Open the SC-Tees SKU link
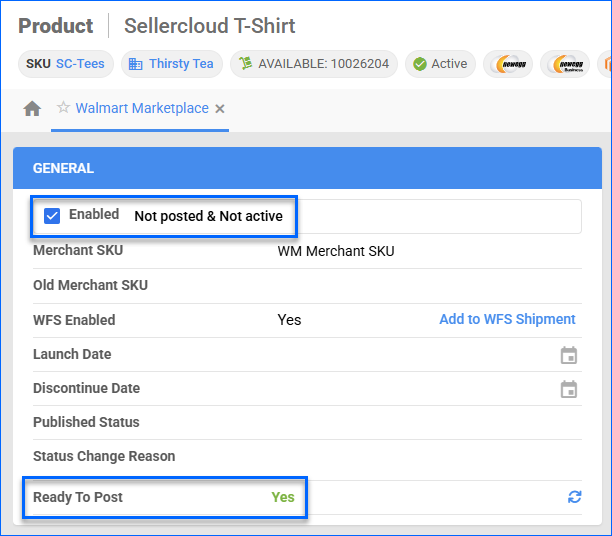This screenshot has width=612, height=536. pos(80,64)
